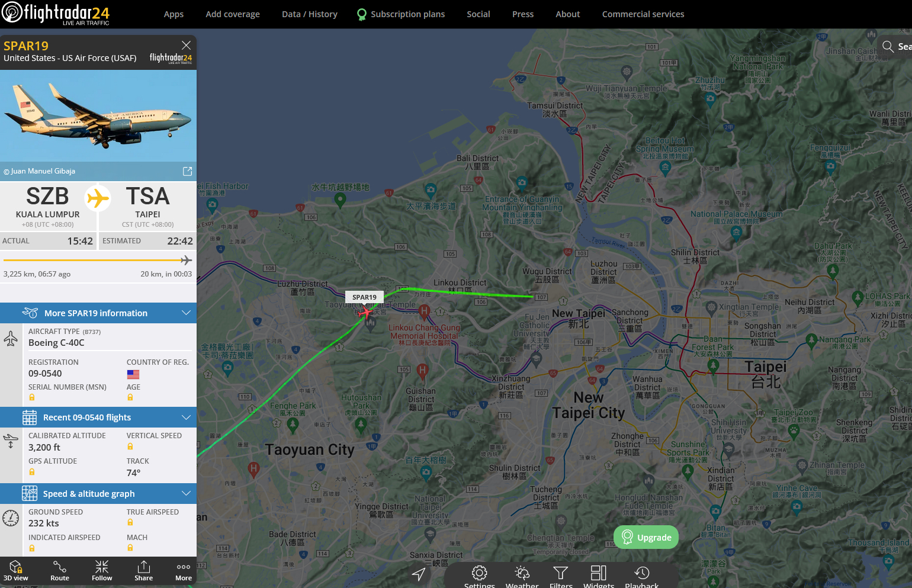Open map Filters
Viewport: 912px width, 588px height.
tap(561, 576)
